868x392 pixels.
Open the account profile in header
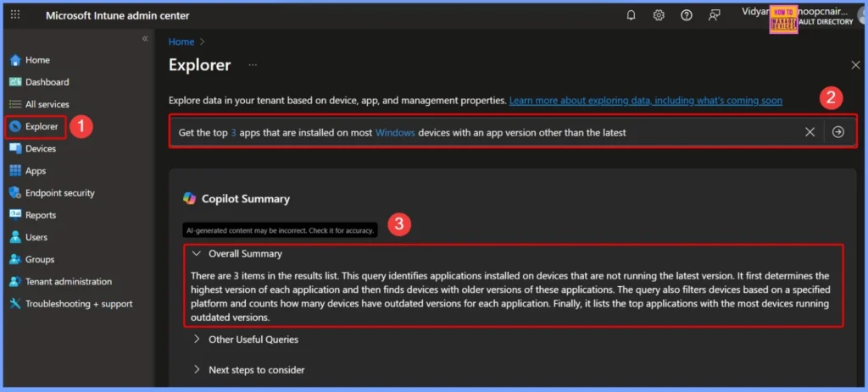pyautogui.click(x=804, y=17)
